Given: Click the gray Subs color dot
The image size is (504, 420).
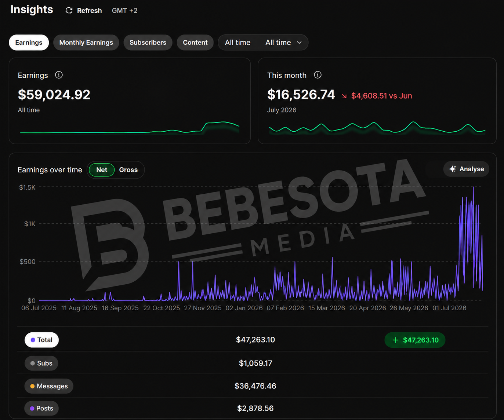Looking at the screenshot, I should tap(33, 363).
